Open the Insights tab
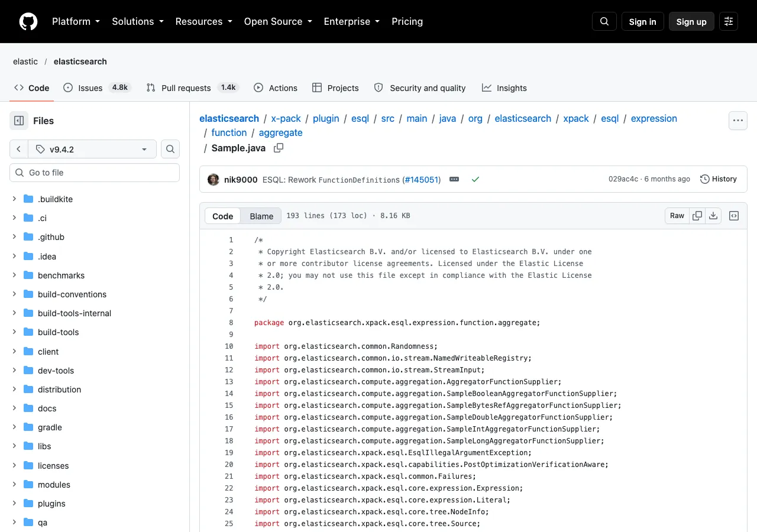757x532 pixels. (504, 87)
